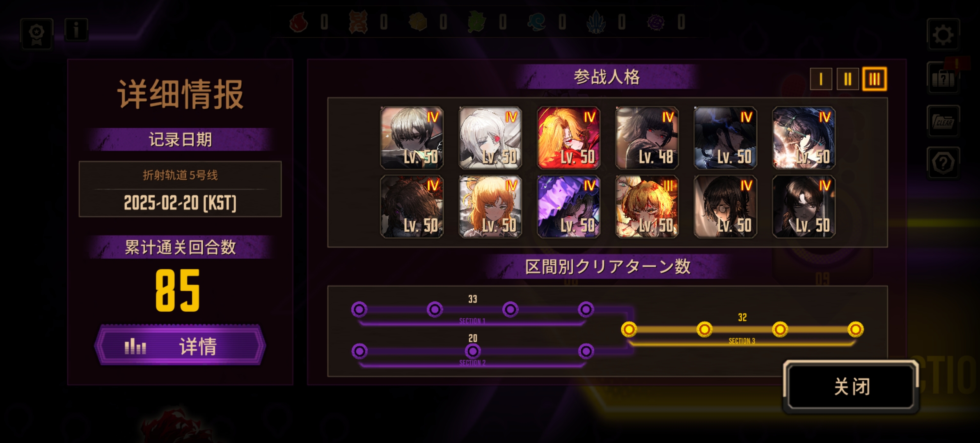Click the last yellow node of Section 3
This screenshot has height=443, width=980.
[x=856, y=329]
